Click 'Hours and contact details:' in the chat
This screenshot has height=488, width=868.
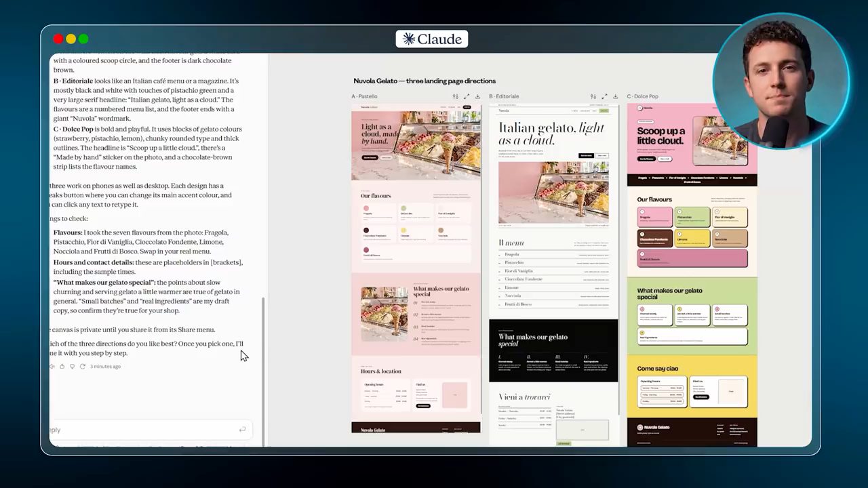94,262
